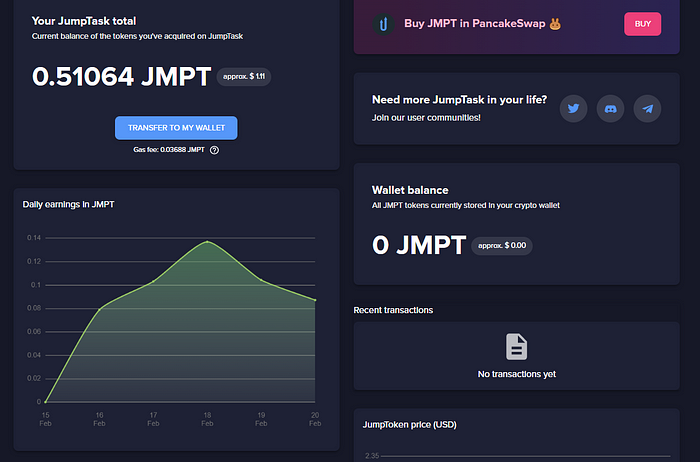
Task: Click the 19 Feb chart data point
Action: 261,280
